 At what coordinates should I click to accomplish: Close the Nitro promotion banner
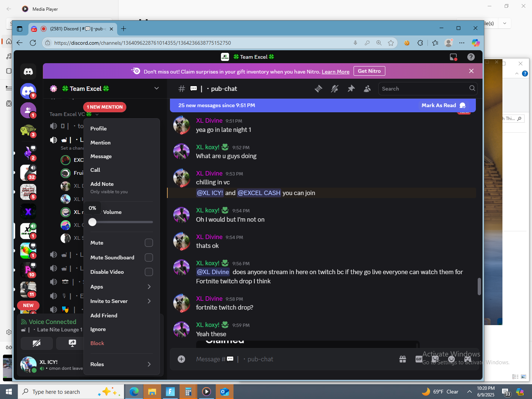(471, 71)
